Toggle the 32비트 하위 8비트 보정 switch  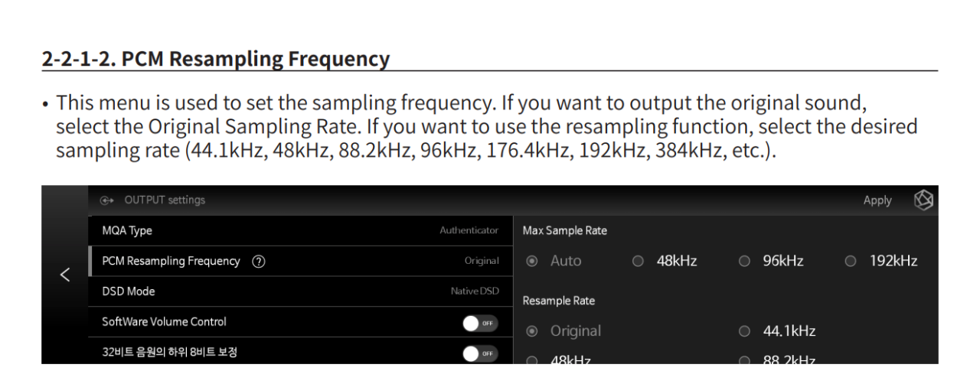tap(481, 353)
